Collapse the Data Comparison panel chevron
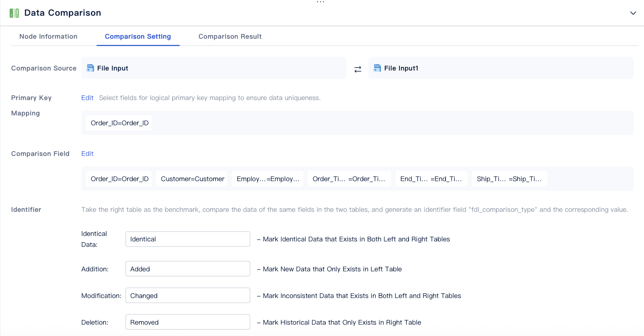Image resolution: width=644 pixels, height=336 pixels. pyautogui.click(x=633, y=13)
